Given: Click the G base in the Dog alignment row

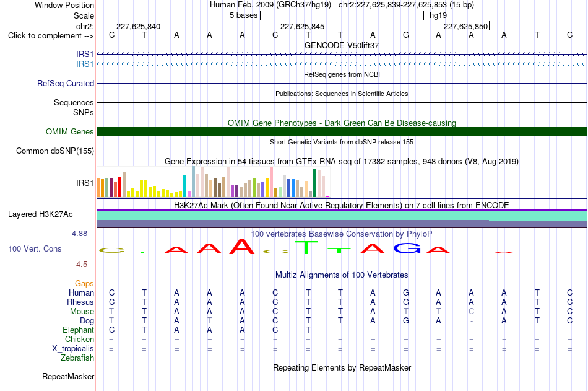Looking at the screenshot, I should [406, 321].
